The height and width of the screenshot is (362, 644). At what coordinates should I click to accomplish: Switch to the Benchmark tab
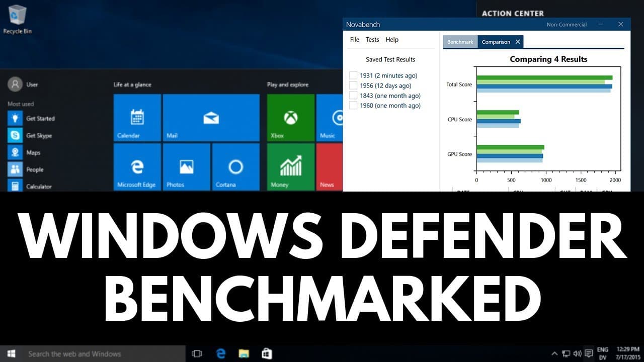460,42
